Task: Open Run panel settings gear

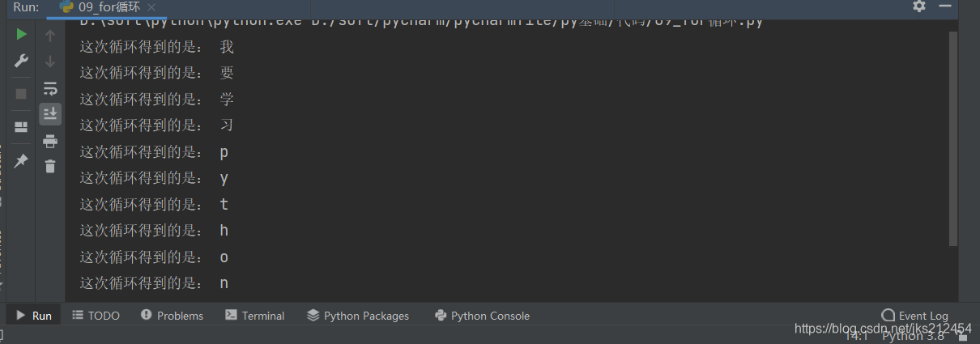Action: click(918, 6)
